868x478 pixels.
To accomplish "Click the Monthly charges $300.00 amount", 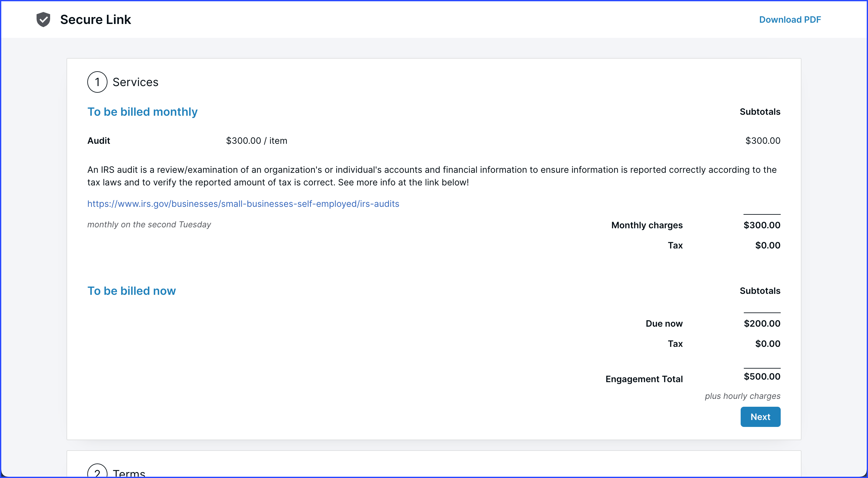I will click(x=761, y=225).
